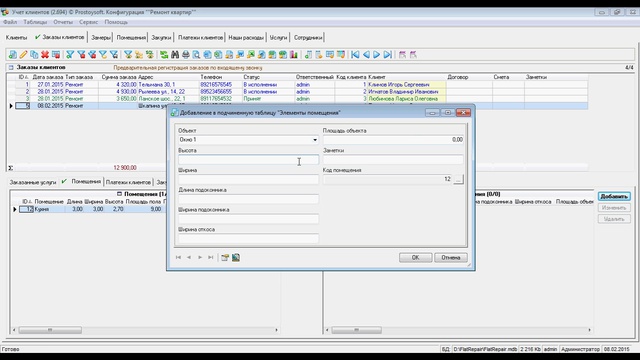This screenshot has width=640, height=360.
Task: Switch to the Сотрудники tab
Action: click(308, 38)
